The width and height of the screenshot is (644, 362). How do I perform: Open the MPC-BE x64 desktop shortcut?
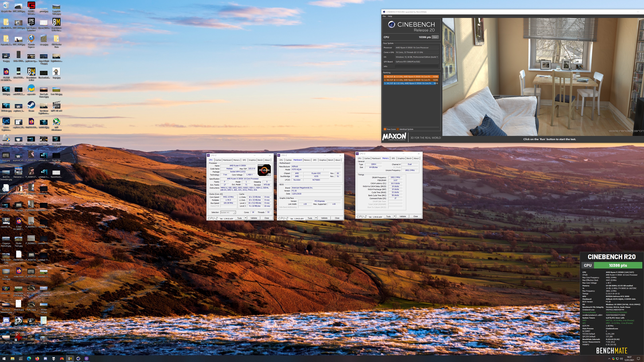(56, 106)
